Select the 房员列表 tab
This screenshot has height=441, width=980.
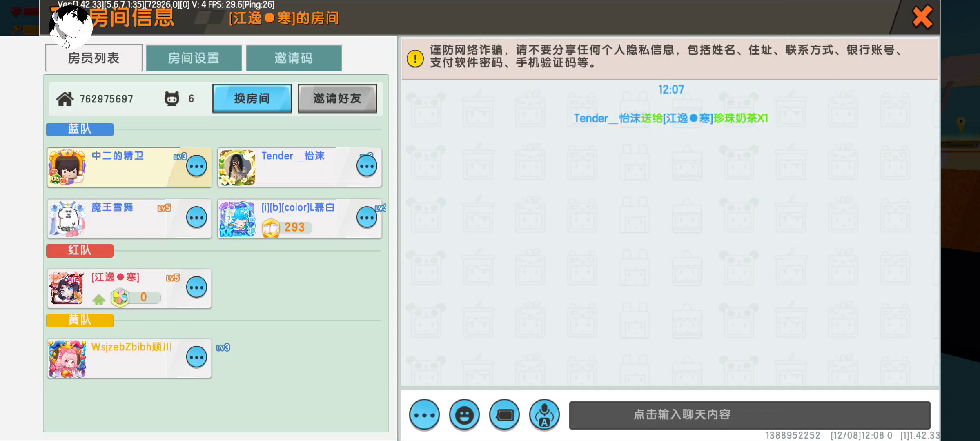click(94, 58)
